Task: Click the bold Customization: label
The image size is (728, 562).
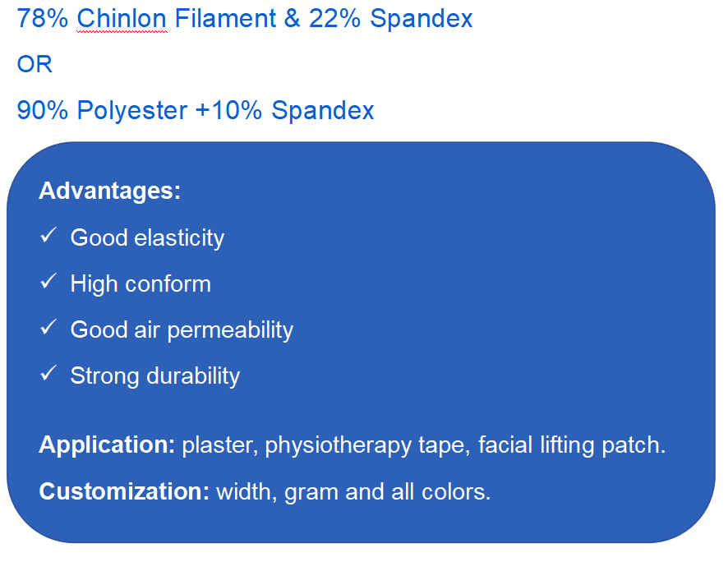Action: pyautogui.click(x=124, y=491)
